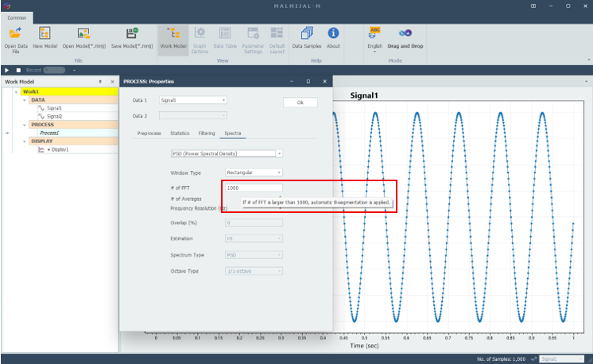
Task: Toggle the Record switch
Action: (54, 70)
